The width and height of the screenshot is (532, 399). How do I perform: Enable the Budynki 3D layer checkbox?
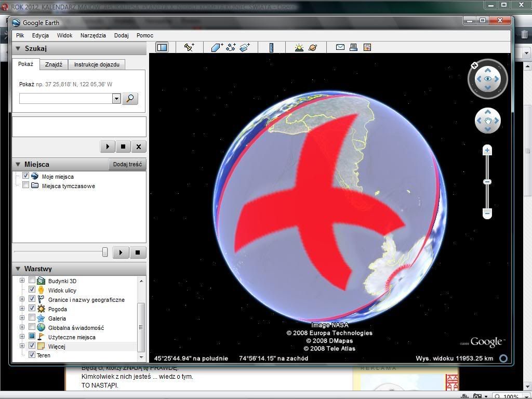click(32, 281)
